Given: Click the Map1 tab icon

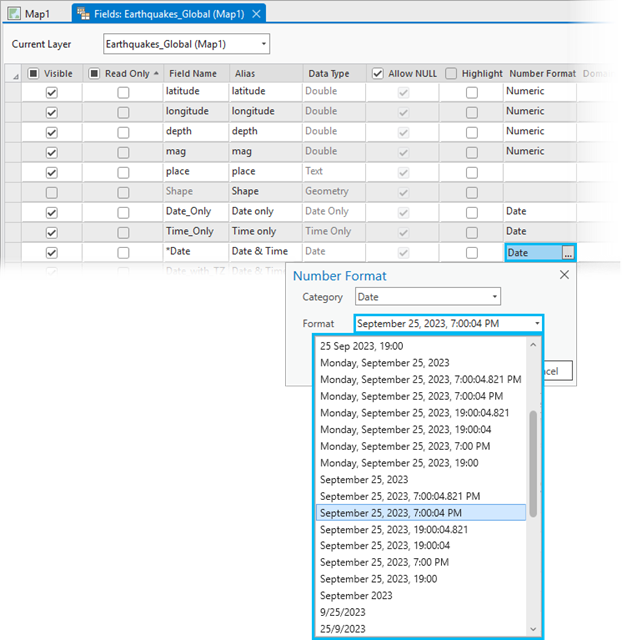Looking at the screenshot, I should tap(14, 14).
